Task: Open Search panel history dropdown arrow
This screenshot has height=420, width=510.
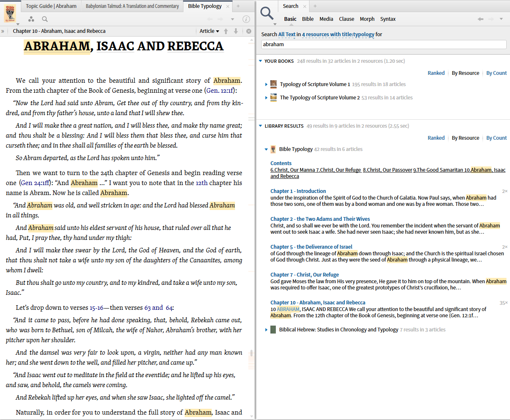Action: [x=501, y=19]
